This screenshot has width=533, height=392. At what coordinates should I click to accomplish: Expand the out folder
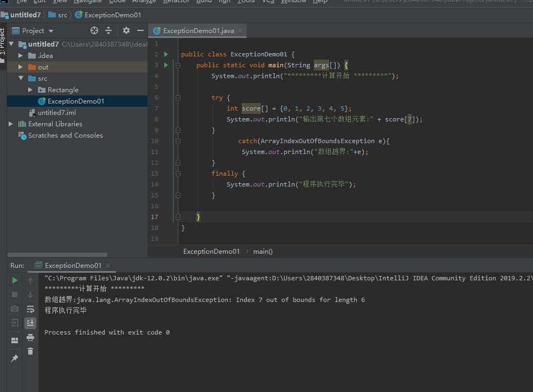[21, 67]
